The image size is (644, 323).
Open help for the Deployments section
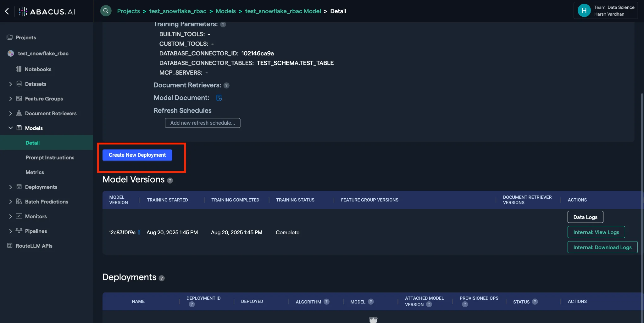162,278
